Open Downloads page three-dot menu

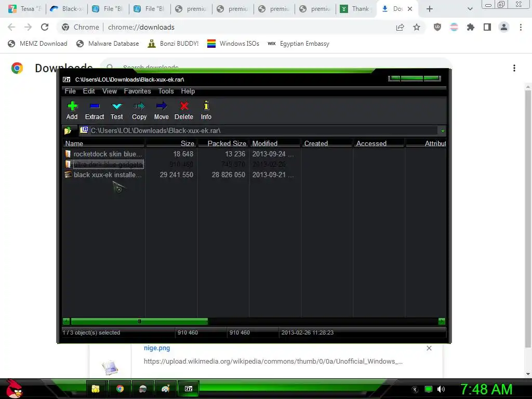pos(514,68)
